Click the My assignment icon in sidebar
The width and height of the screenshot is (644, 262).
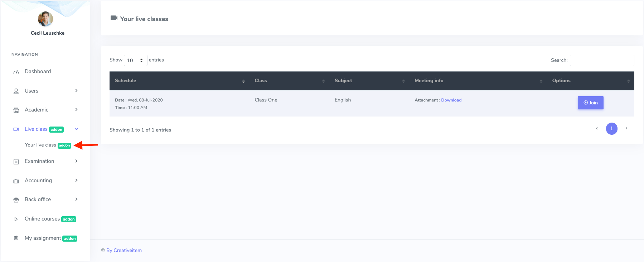pos(16,238)
